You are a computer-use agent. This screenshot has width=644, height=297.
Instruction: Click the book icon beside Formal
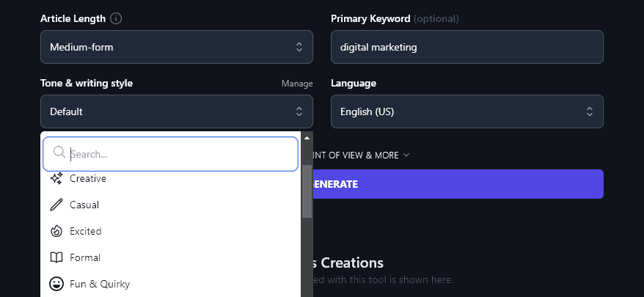pos(56,257)
